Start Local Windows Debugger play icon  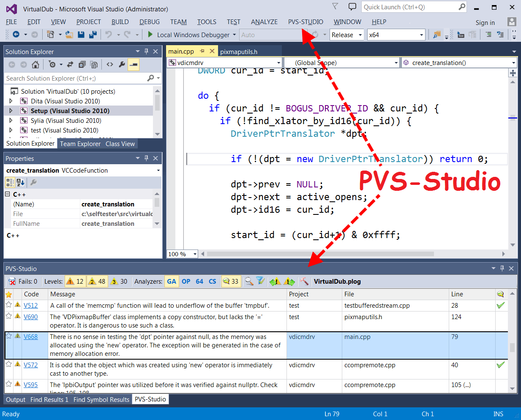150,35
